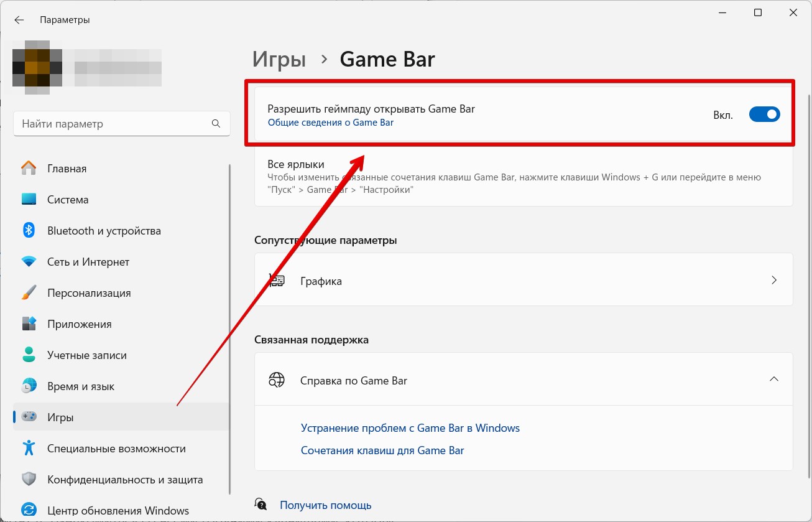Viewport: 812px width, 522px height.
Task: Click the Главная home icon
Action: 29,169
